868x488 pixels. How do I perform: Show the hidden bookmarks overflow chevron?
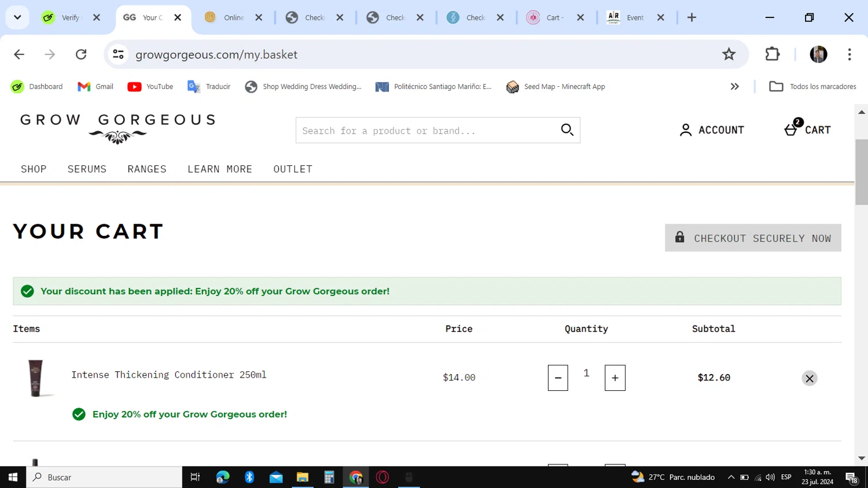734,87
